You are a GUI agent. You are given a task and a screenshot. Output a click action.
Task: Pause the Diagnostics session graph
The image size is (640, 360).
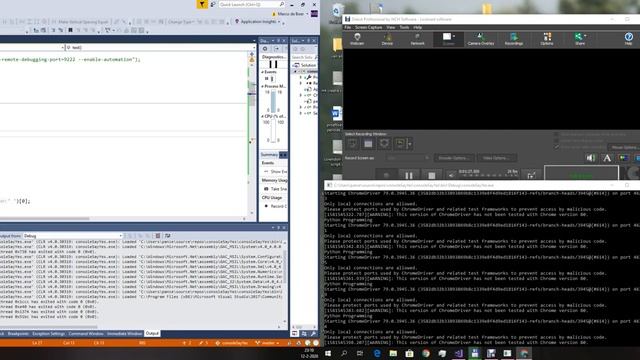pyautogui.click(x=273, y=64)
